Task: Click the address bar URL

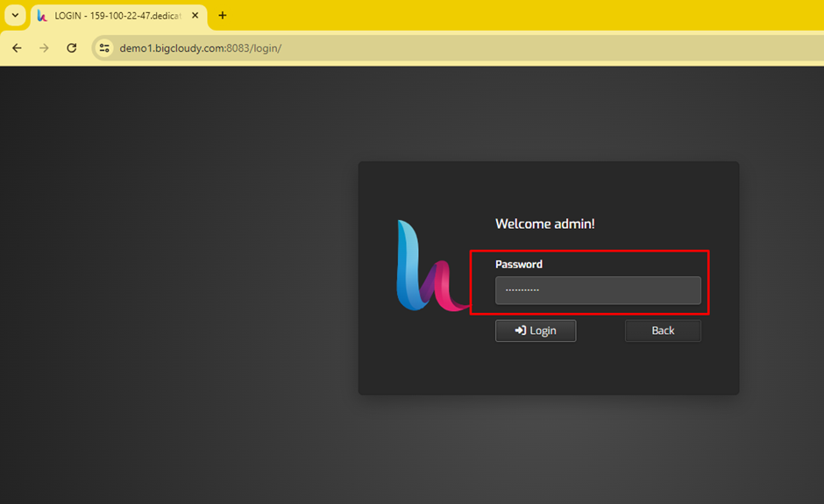Action: (200, 48)
